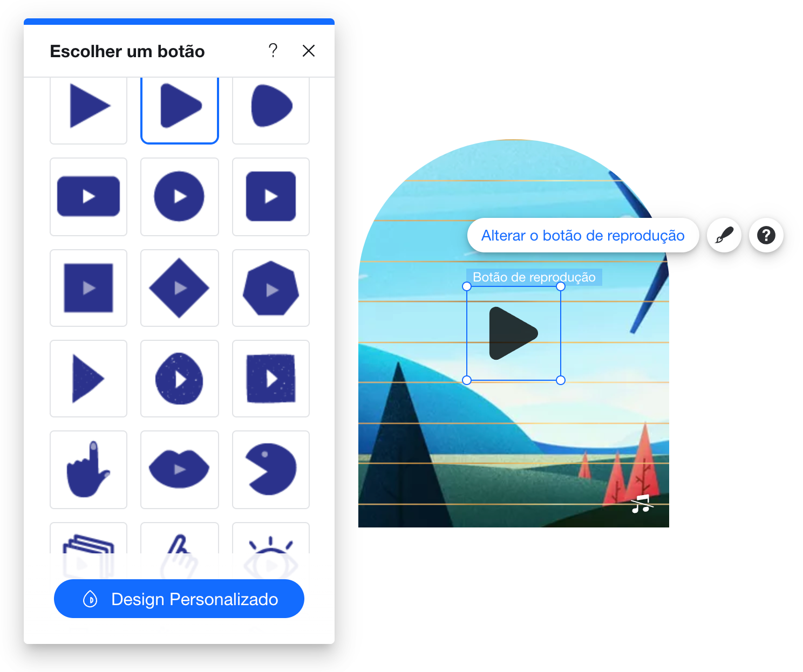Click the play button on the video canvas
803x672 pixels.
(x=513, y=333)
